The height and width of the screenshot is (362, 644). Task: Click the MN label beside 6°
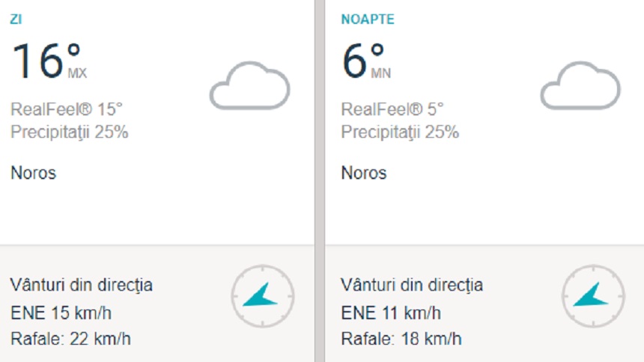(x=380, y=73)
